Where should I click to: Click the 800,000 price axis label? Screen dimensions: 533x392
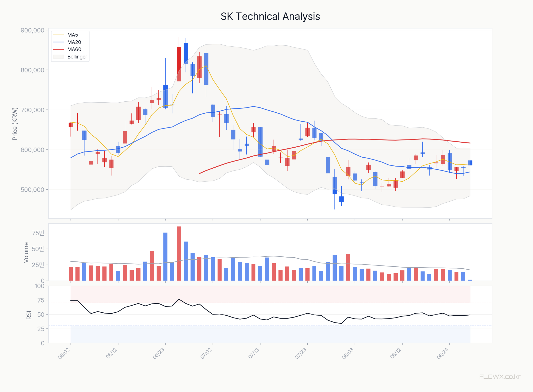click(32, 70)
